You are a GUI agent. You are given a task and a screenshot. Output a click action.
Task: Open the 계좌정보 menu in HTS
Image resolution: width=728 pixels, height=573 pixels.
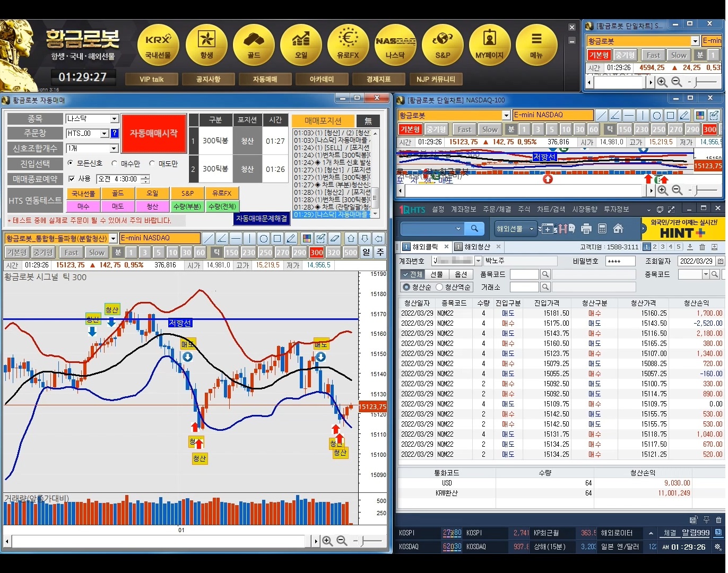coord(463,210)
